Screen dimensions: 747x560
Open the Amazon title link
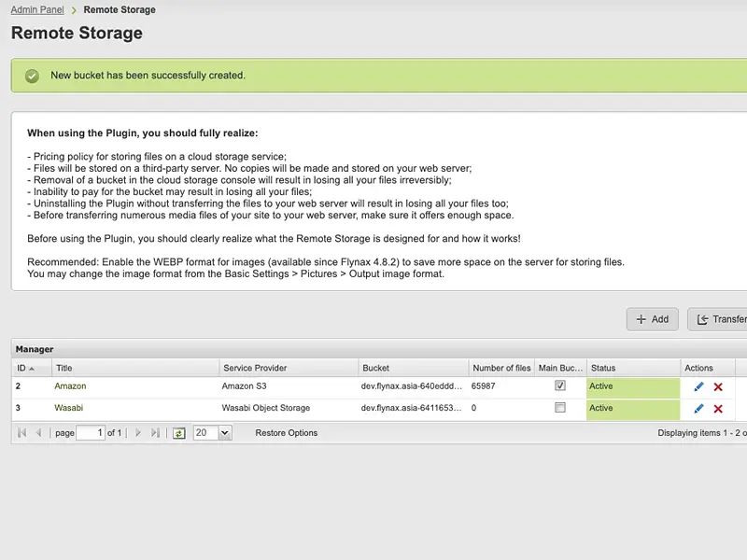(71, 386)
